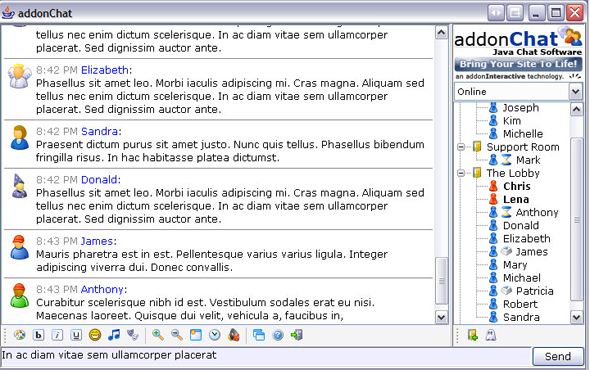Click the window with star icon
The image size is (590, 370).
point(196,335)
